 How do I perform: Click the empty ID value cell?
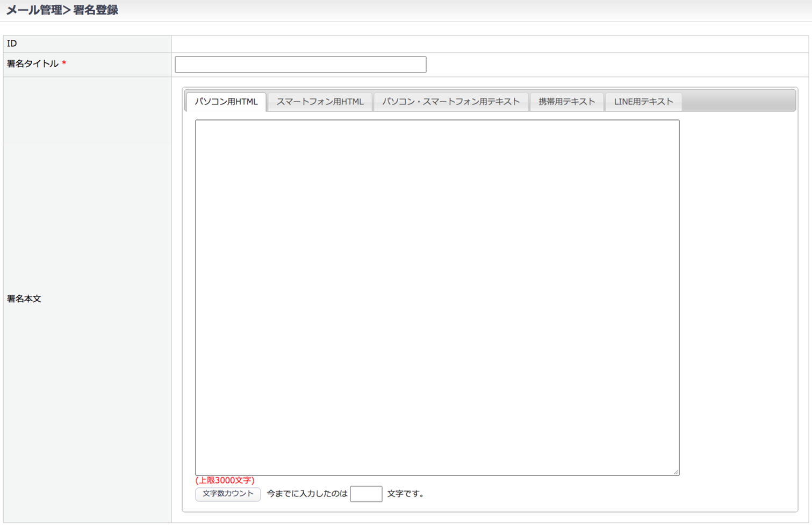[489, 44]
